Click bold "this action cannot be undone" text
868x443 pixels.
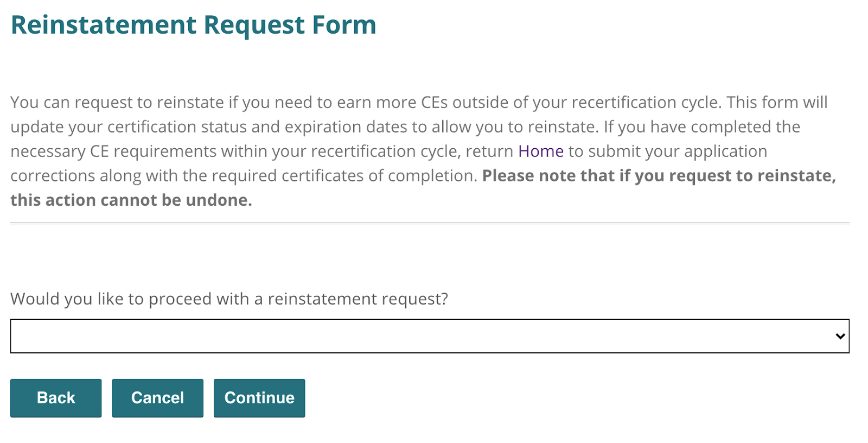(131, 200)
